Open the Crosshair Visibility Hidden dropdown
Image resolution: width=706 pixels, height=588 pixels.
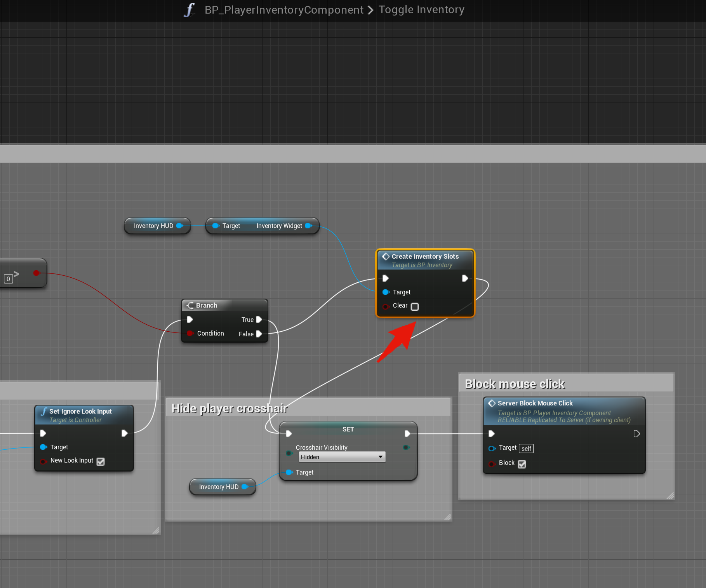pos(342,457)
